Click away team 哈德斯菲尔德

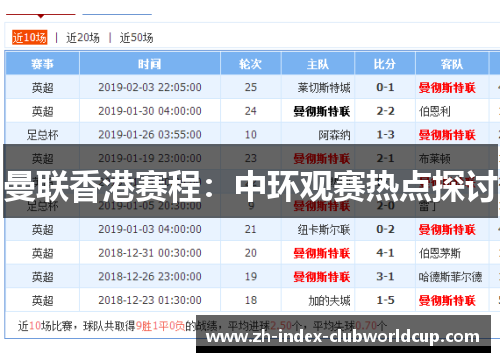point(450,277)
